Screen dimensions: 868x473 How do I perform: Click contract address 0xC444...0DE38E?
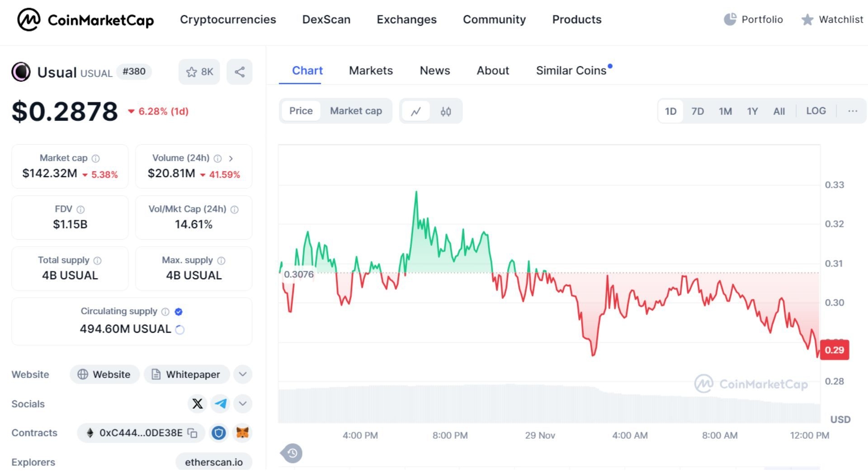pos(141,433)
